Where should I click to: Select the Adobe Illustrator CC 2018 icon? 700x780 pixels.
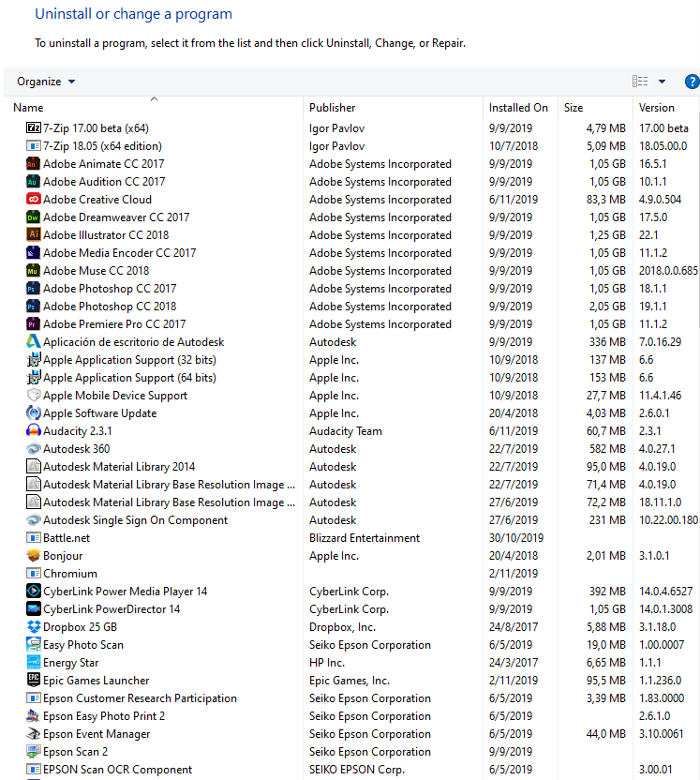click(34, 234)
